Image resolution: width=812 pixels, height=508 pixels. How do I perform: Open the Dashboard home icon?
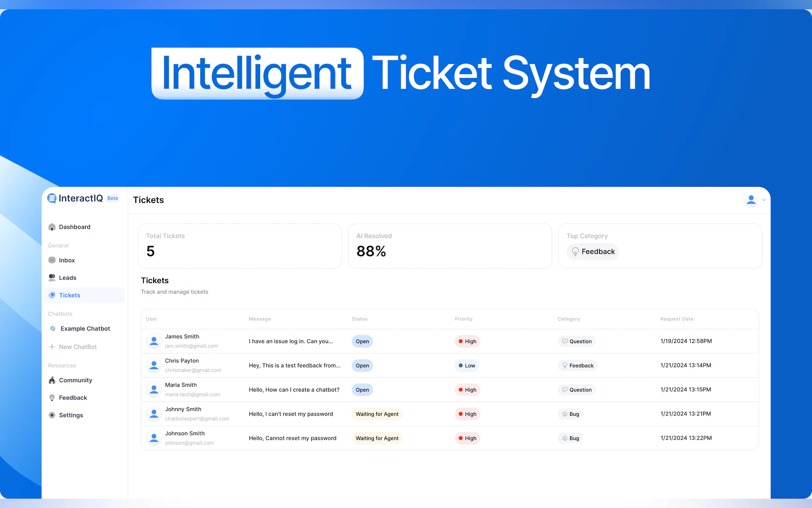pos(52,227)
